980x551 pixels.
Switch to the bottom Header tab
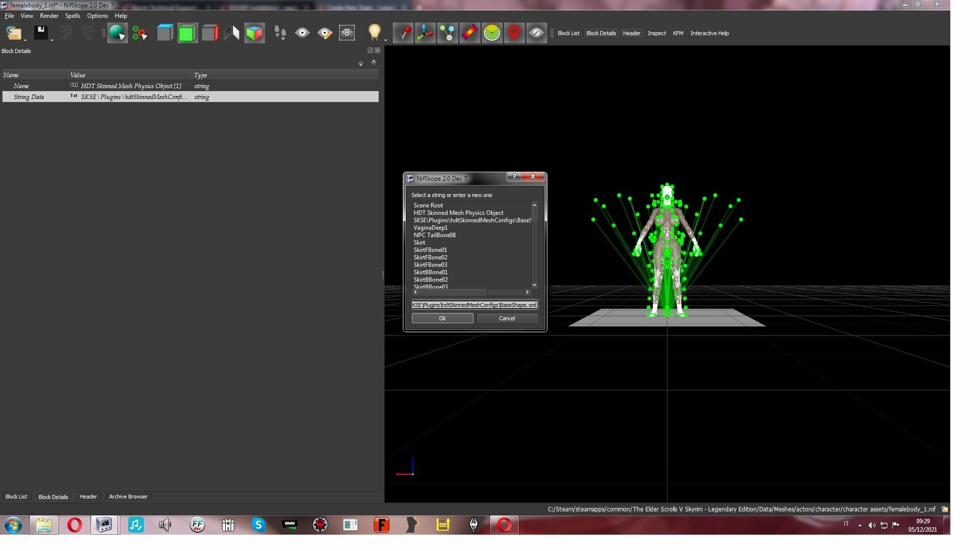pyautogui.click(x=88, y=496)
